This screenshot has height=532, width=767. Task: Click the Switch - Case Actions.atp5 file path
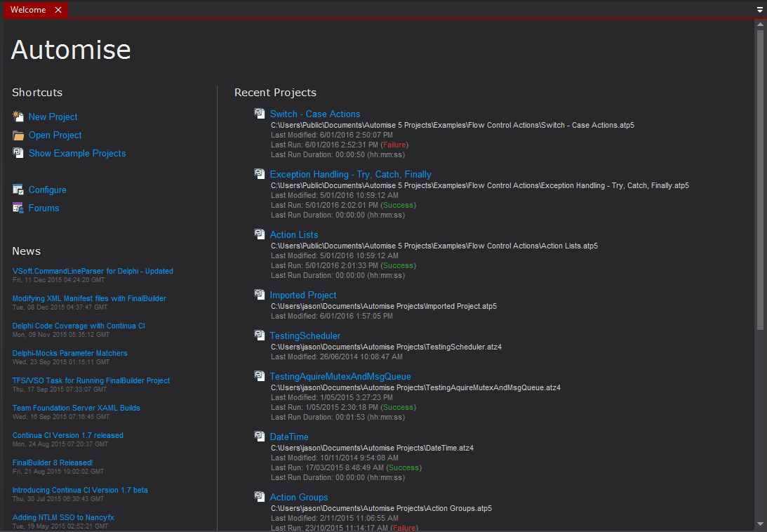[453, 126]
